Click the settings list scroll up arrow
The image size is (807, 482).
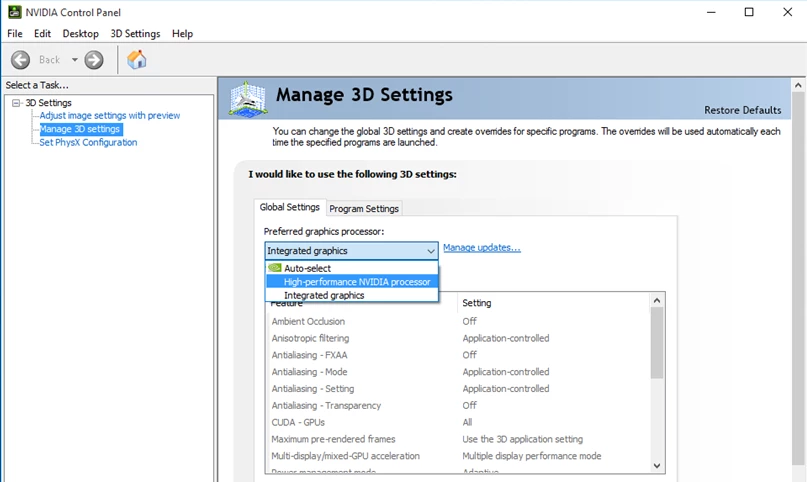click(657, 300)
